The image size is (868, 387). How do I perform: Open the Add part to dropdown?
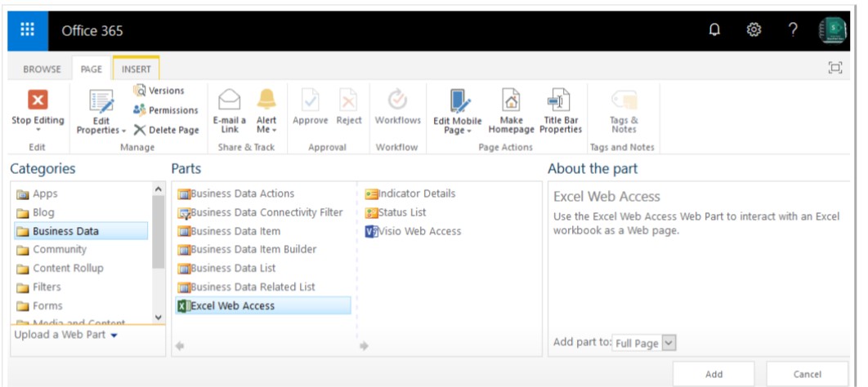coord(644,344)
